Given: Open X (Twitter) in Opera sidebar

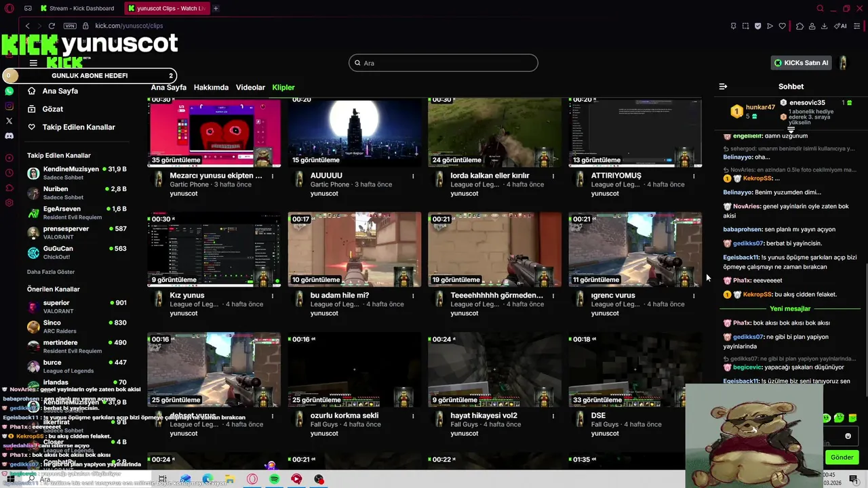Looking at the screenshot, I should 9,121.
